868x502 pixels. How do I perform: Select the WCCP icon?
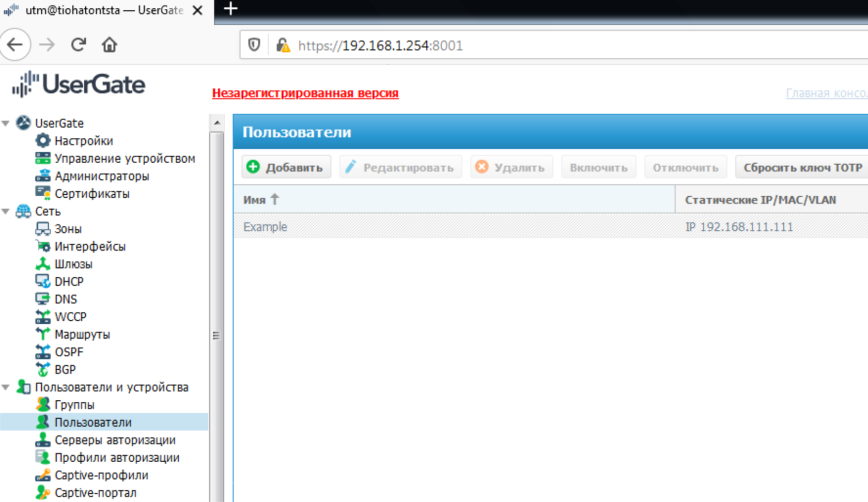[x=42, y=316]
